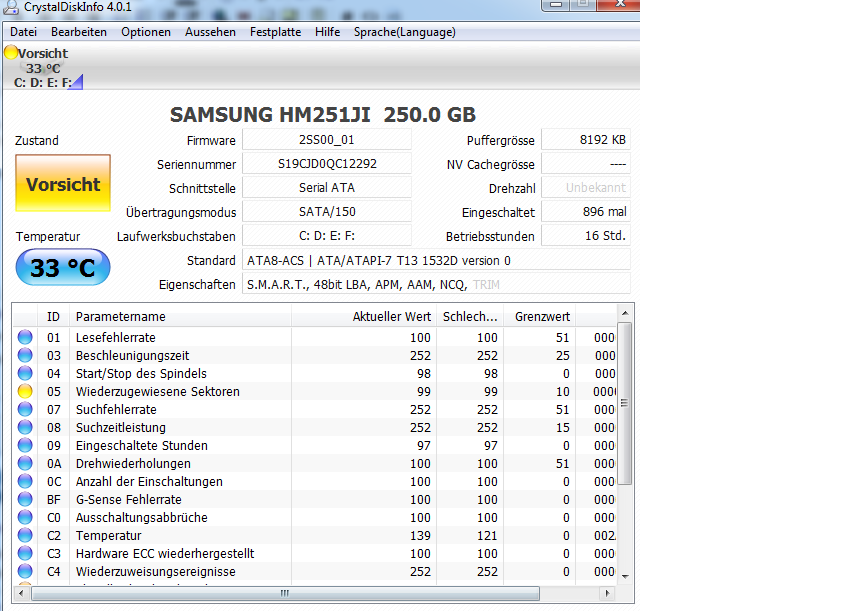Click ID 0C in Anzahl der Einschaltungen row
864x611 pixels.
[54, 482]
